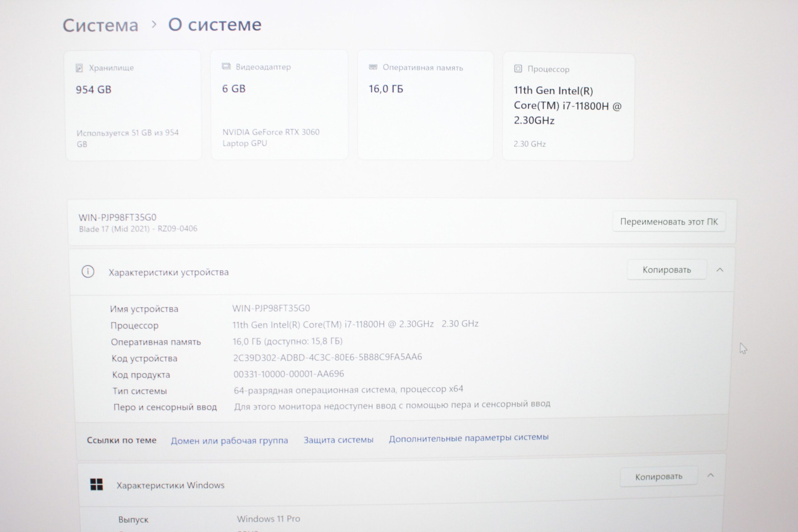Viewport: 798px width, 532px height.
Task: Click the device specifications info icon
Action: pyautogui.click(x=88, y=272)
